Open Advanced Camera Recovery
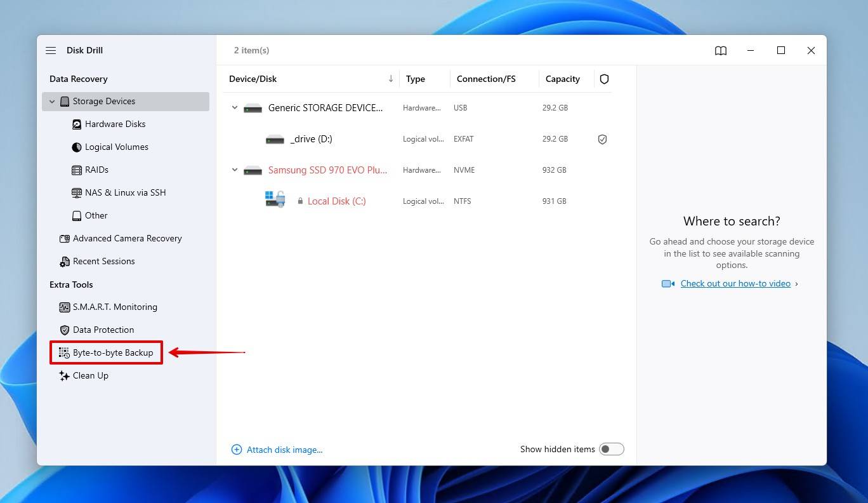 [x=128, y=238]
